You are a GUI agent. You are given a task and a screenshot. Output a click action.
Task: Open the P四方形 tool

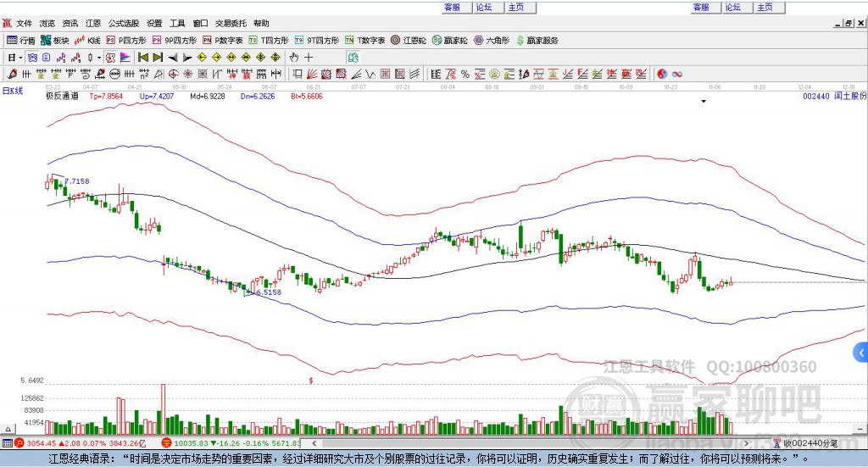click(126, 41)
